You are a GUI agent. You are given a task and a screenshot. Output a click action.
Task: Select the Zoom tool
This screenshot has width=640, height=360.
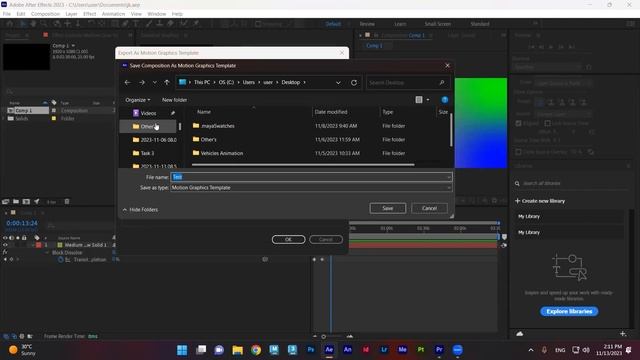coord(43,24)
